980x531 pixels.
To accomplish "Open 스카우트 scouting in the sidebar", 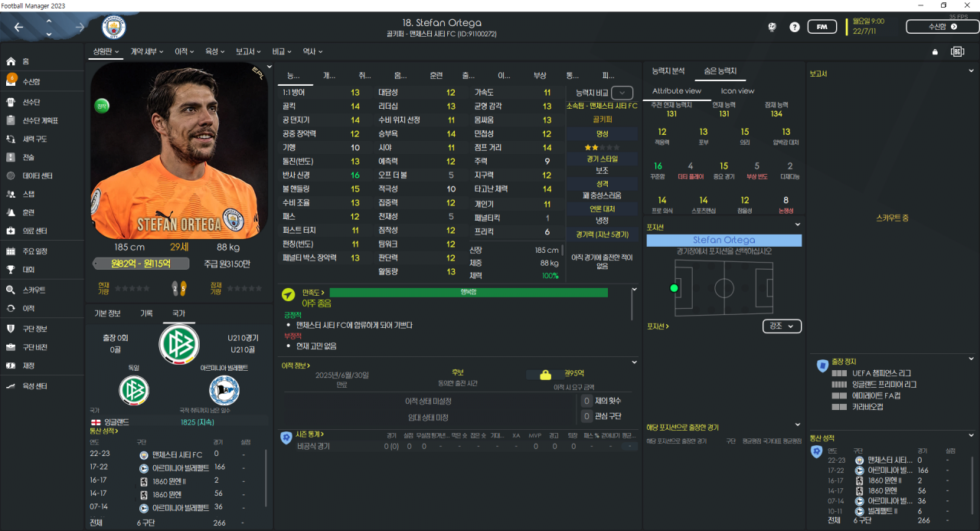I will click(x=34, y=290).
